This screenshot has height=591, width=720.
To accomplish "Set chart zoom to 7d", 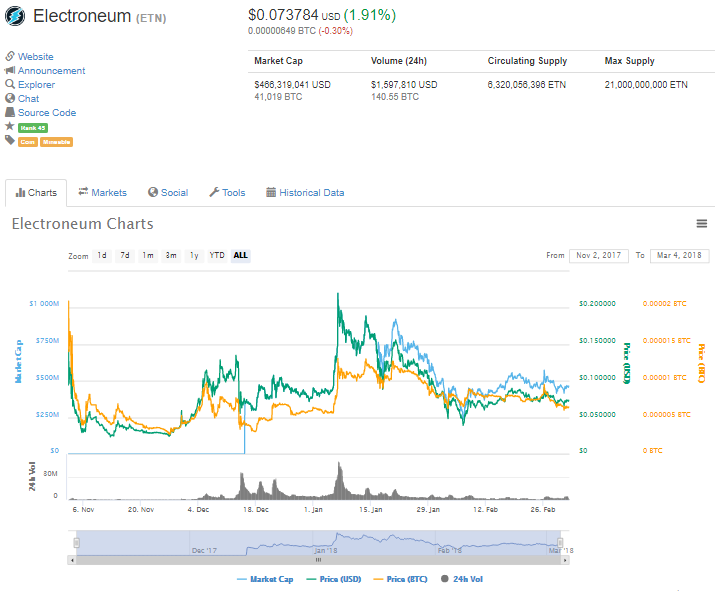I will (125, 255).
